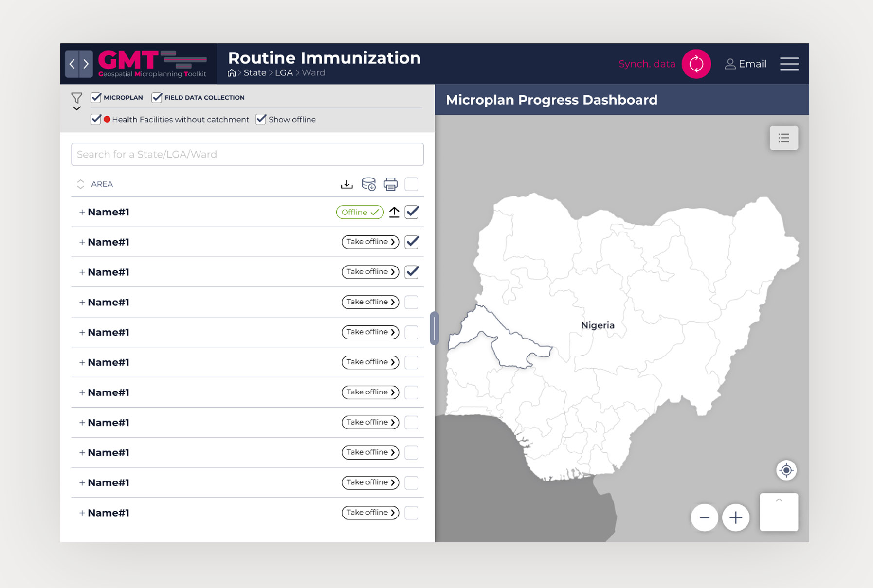Toggle the Field Data Collection checkbox
Image resolution: width=873 pixels, height=588 pixels.
click(x=157, y=98)
